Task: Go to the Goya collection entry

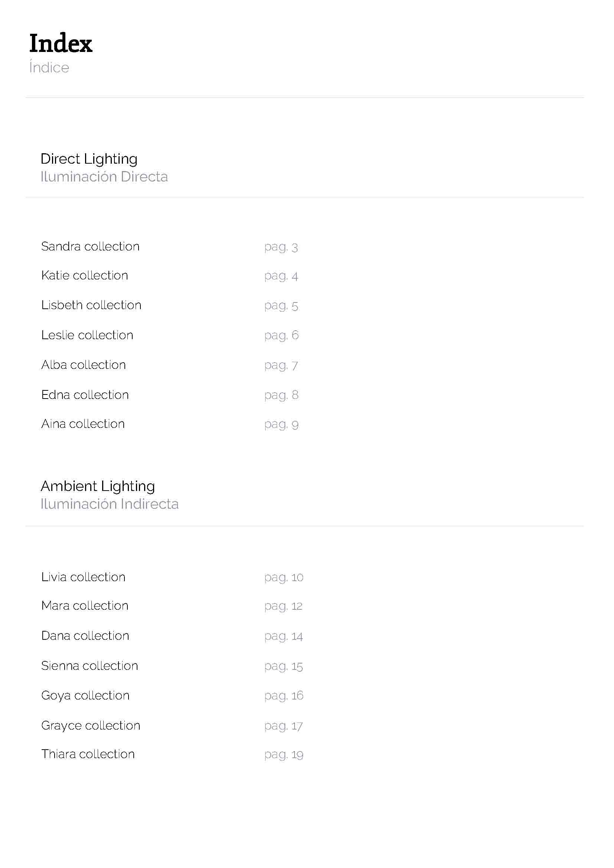Action: pos(85,695)
